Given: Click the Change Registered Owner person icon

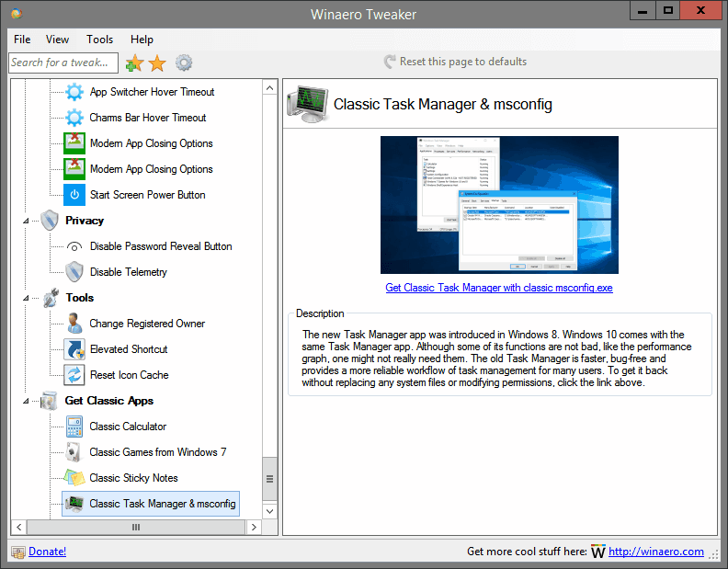Looking at the screenshot, I should [x=74, y=324].
